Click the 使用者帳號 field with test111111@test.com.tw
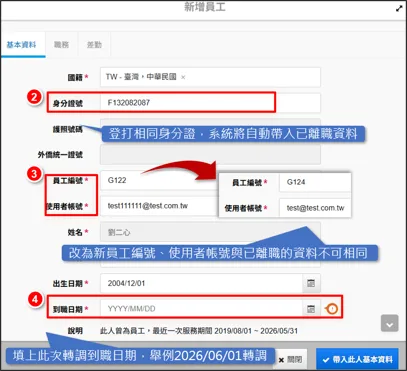The height and width of the screenshot is (371, 407). point(159,206)
